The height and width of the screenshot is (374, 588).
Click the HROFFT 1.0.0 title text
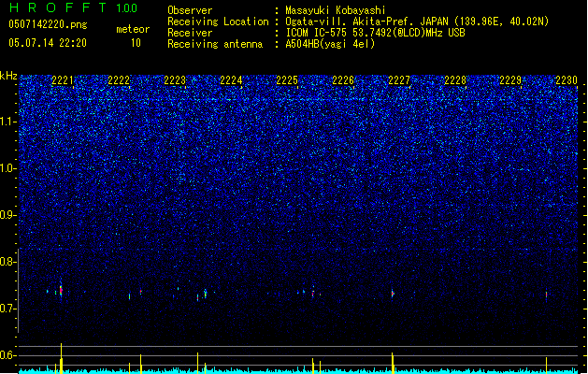coord(73,7)
